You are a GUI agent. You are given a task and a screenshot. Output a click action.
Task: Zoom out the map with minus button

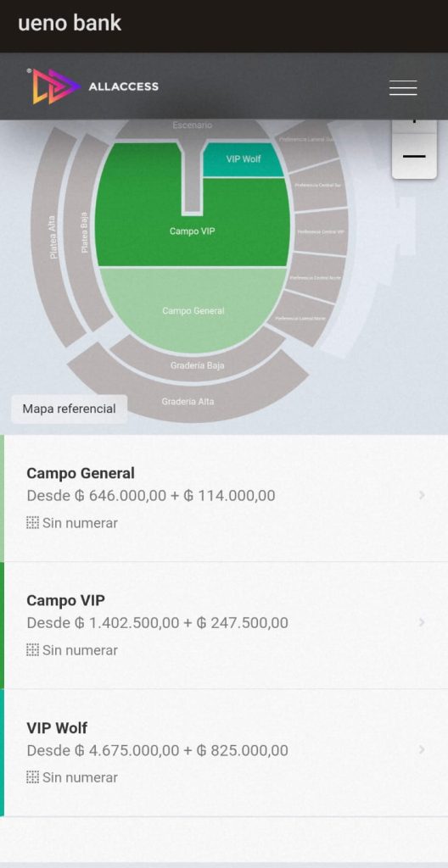414,157
